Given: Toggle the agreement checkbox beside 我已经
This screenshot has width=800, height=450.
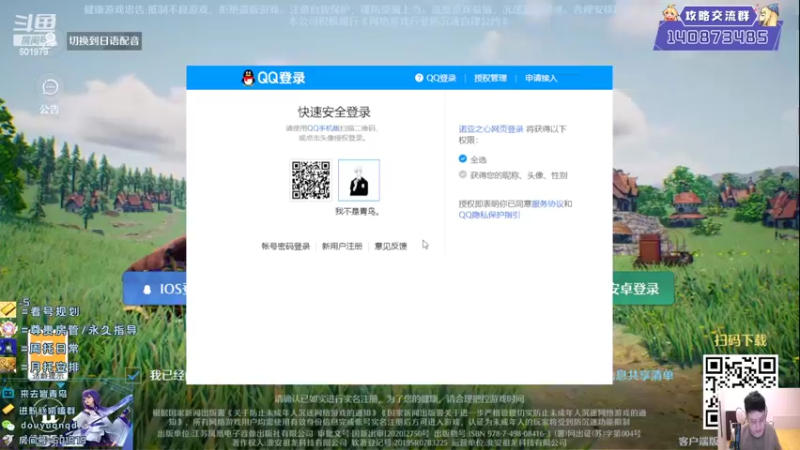Looking at the screenshot, I should click(x=133, y=376).
